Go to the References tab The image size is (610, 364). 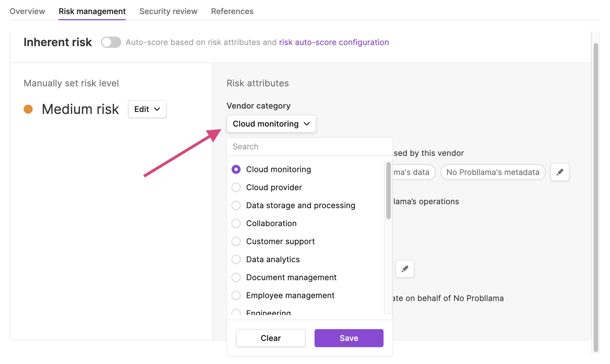[232, 11]
